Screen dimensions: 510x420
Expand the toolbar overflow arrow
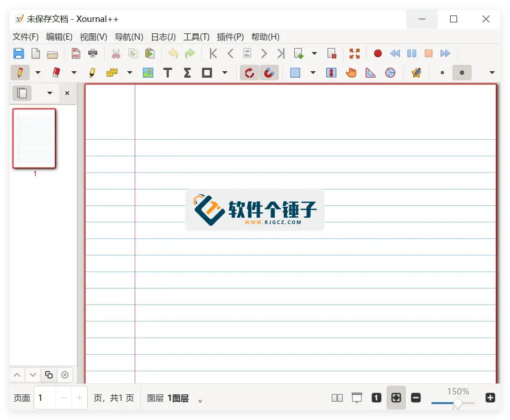(492, 73)
